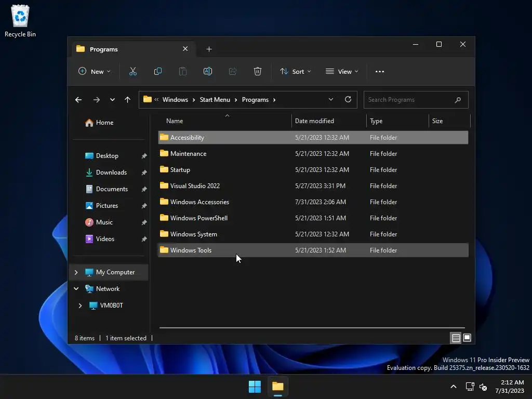This screenshot has width=532, height=399.
Task: Click the network status tray icon
Action: [470, 387]
